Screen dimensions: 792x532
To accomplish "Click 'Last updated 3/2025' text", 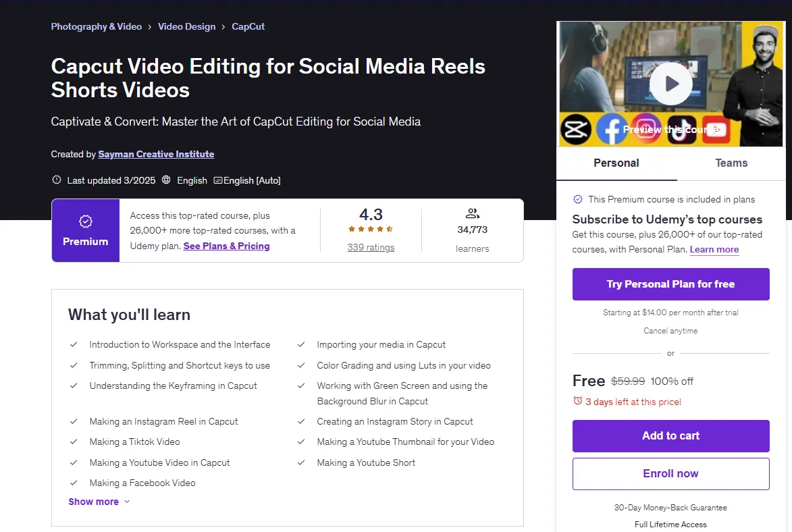I will pos(111,180).
